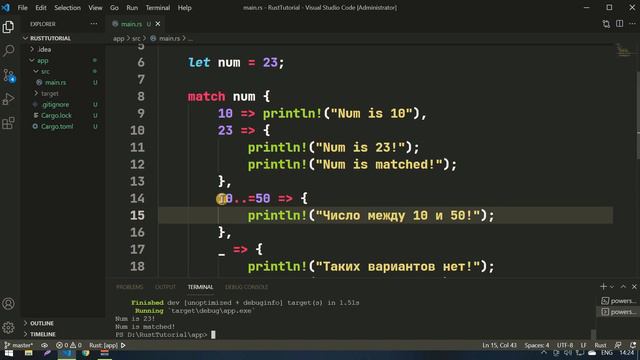Screen dimensions: 640x360
Task: Switch to the DEBUG CONSOLE tab
Action: pyautogui.click(x=247, y=287)
